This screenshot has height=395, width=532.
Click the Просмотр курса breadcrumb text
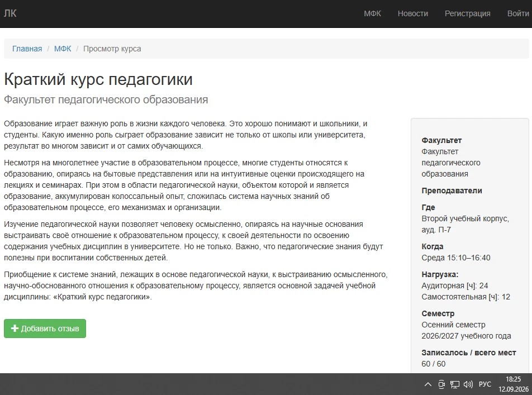[112, 49]
